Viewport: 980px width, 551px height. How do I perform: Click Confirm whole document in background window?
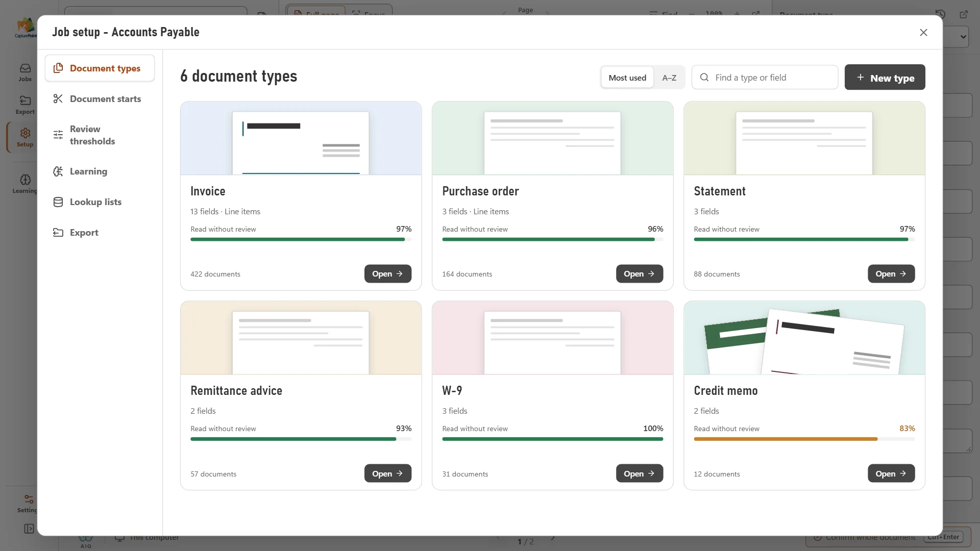(888, 538)
